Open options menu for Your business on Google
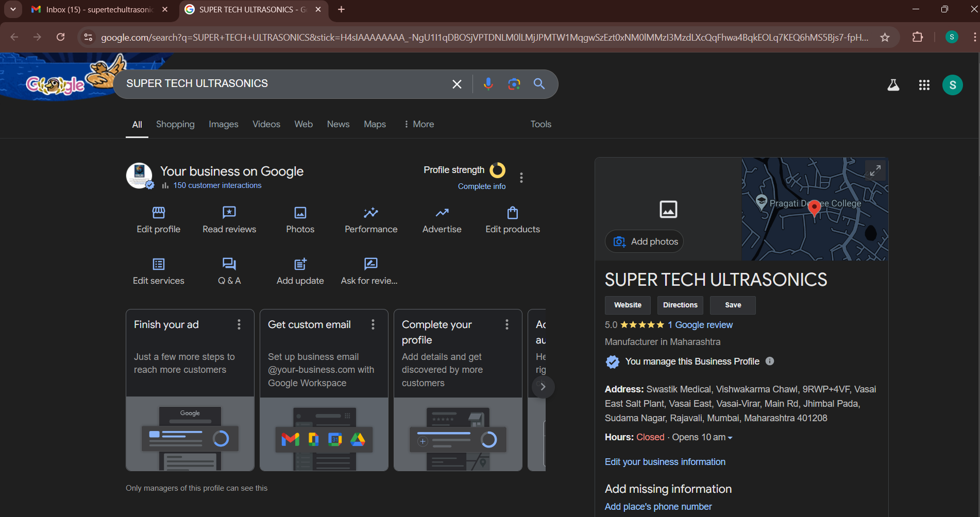This screenshot has width=980, height=517. (x=521, y=178)
